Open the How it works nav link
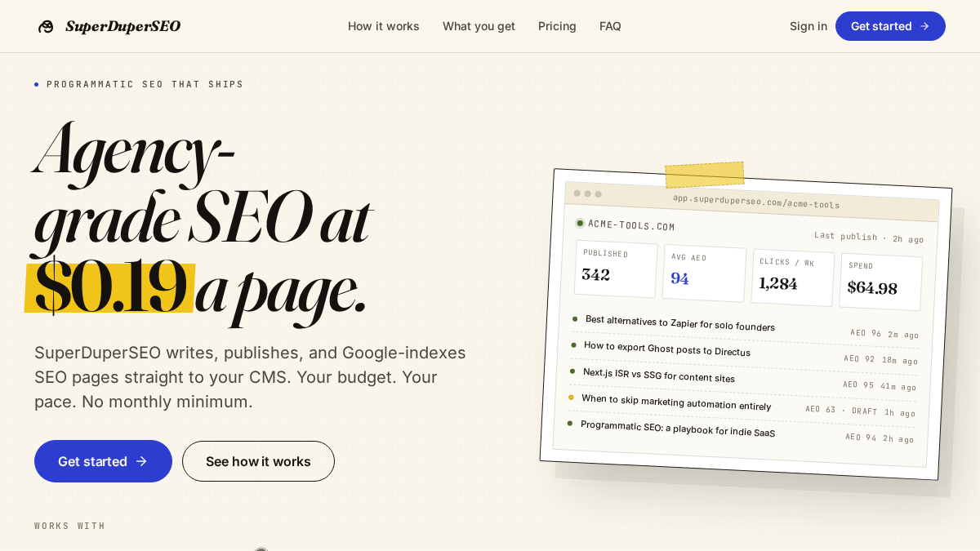This screenshot has width=980, height=551. (x=383, y=26)
